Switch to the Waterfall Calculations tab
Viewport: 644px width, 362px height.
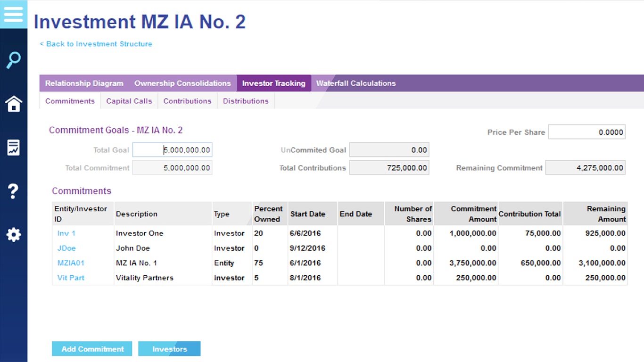coord(356,83)
